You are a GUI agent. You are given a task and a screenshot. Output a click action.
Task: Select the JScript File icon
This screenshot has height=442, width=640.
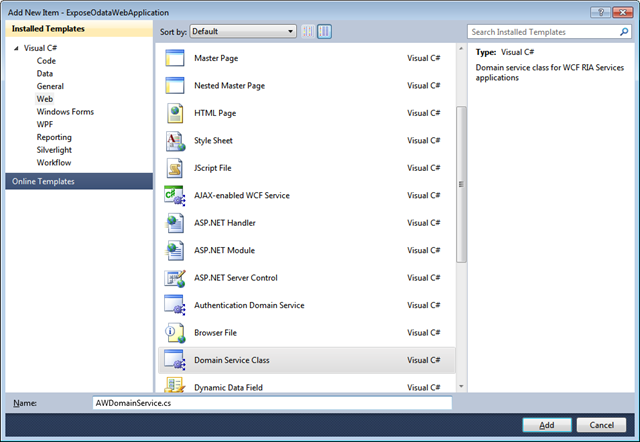coord(175,168)
